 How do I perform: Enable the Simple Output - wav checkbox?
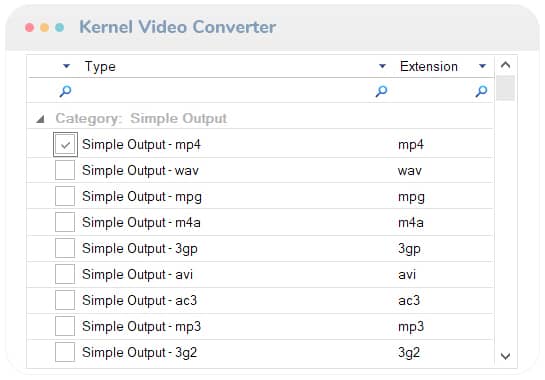pos(65,170)
